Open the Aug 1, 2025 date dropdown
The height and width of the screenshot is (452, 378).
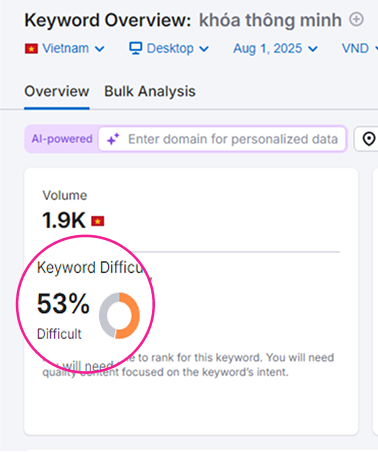pos(275,49)
